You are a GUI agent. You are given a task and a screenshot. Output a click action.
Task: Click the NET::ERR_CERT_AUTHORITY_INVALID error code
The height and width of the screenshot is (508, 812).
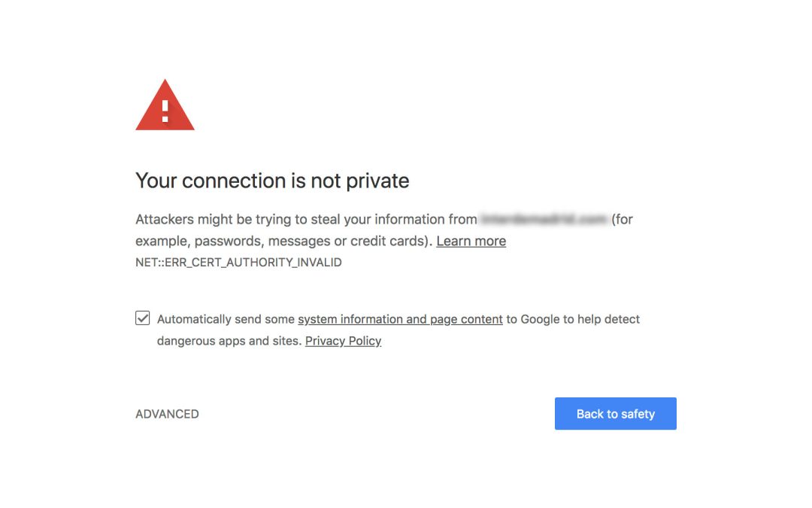238,262
